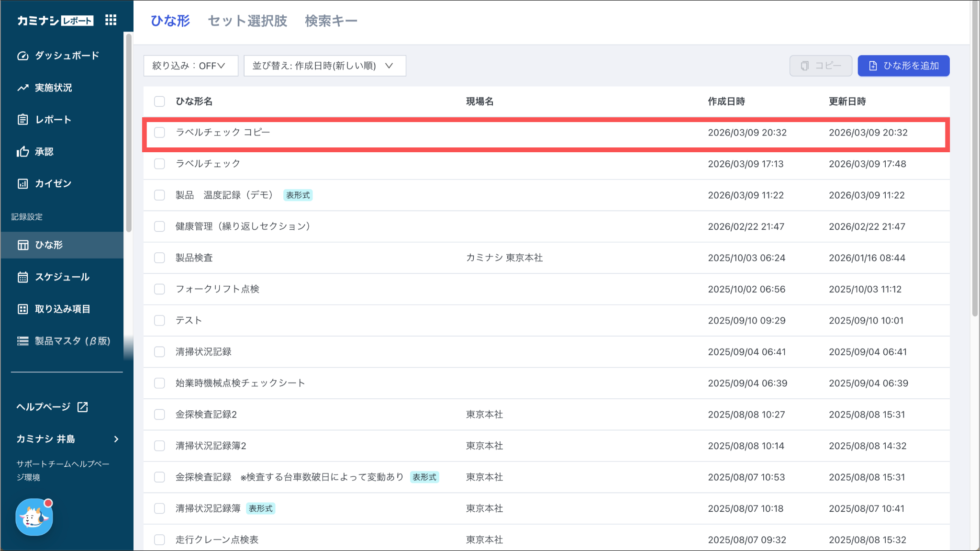Open the カイゼン chart icon
This screenshot has height=551, width=980.
(x=22, y=184)
